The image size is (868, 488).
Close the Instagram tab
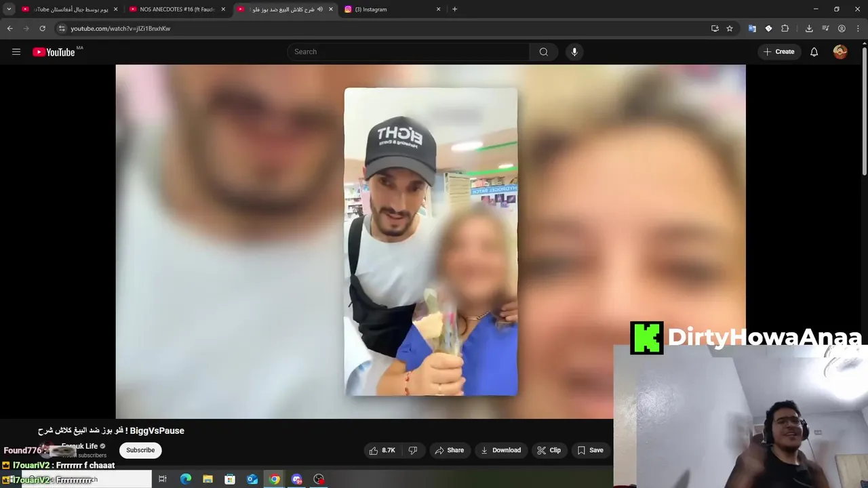(438, 9)
